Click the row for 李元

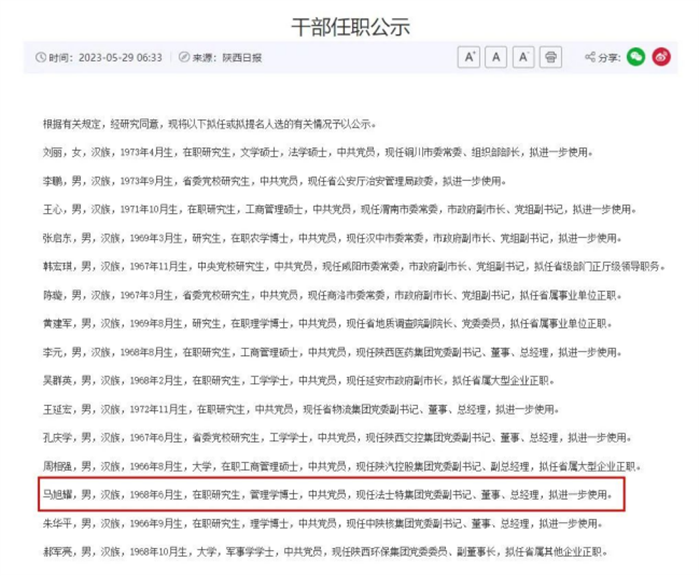click(x=332, y=352)
